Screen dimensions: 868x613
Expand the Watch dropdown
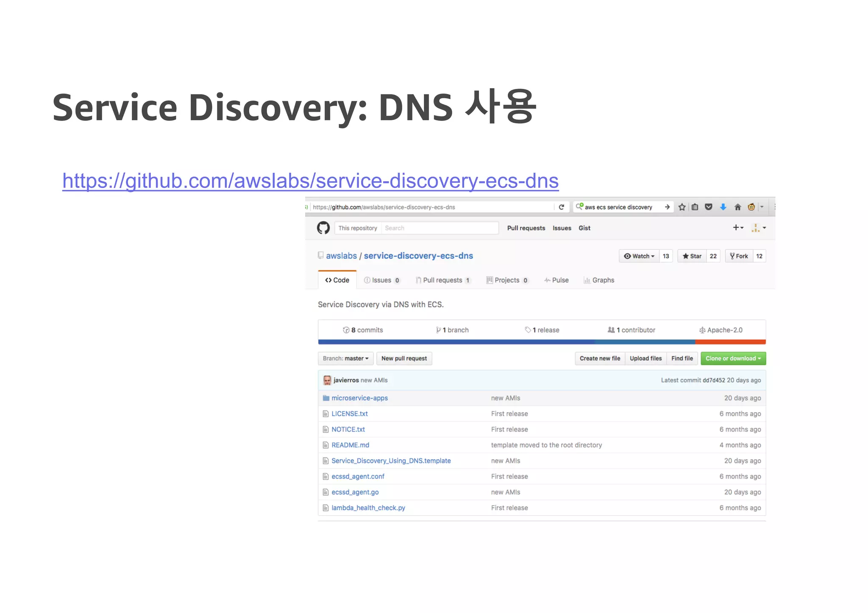tap(639, 256)
